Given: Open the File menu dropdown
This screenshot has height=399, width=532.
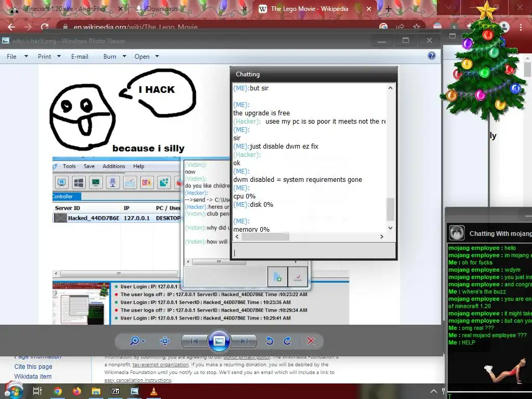Looking at the screenshot, I should [17, 56].
